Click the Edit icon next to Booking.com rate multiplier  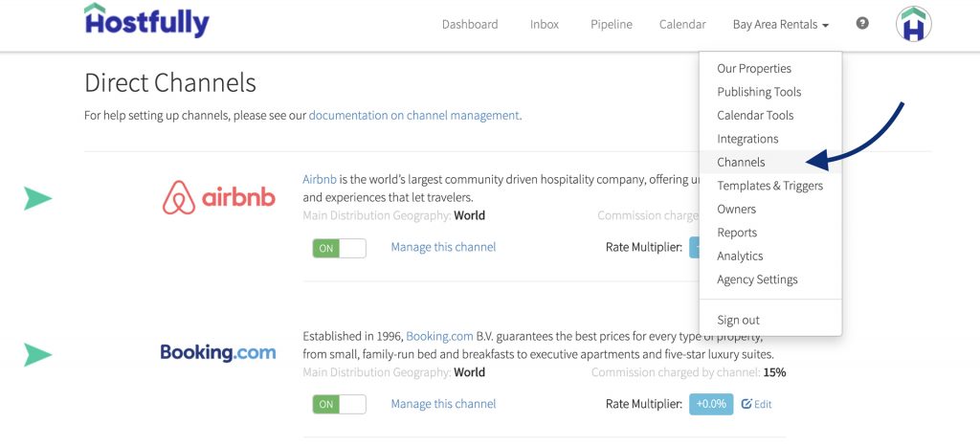[756, 404]
